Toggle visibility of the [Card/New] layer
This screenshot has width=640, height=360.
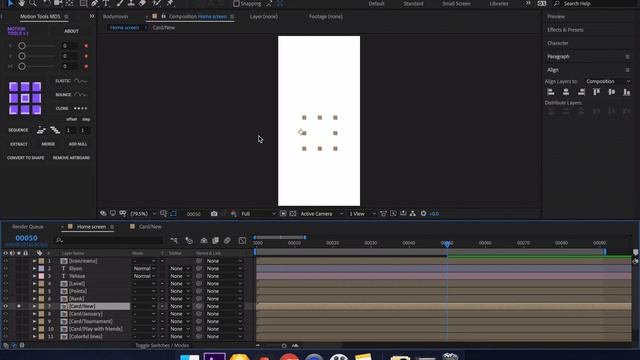5,306
